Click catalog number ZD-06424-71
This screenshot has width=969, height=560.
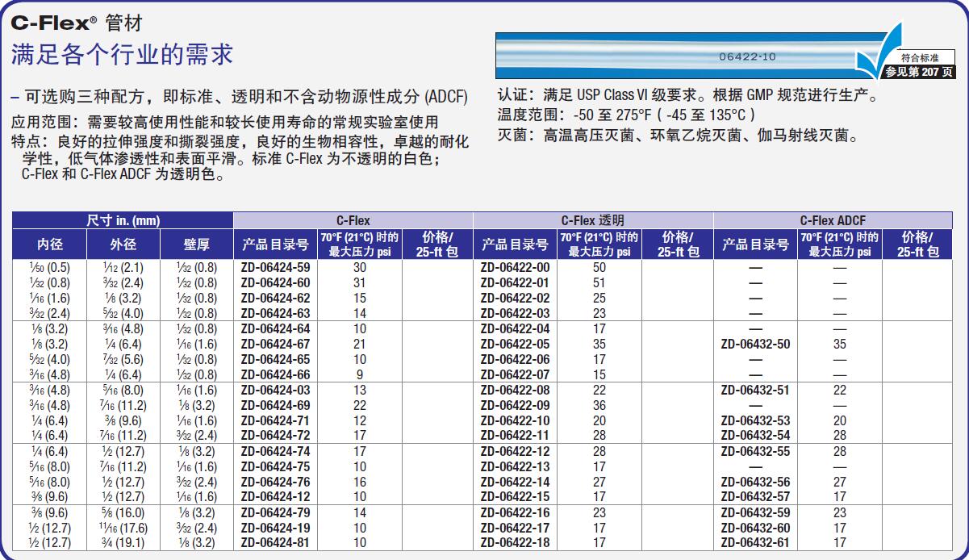(x=275, y=420)
